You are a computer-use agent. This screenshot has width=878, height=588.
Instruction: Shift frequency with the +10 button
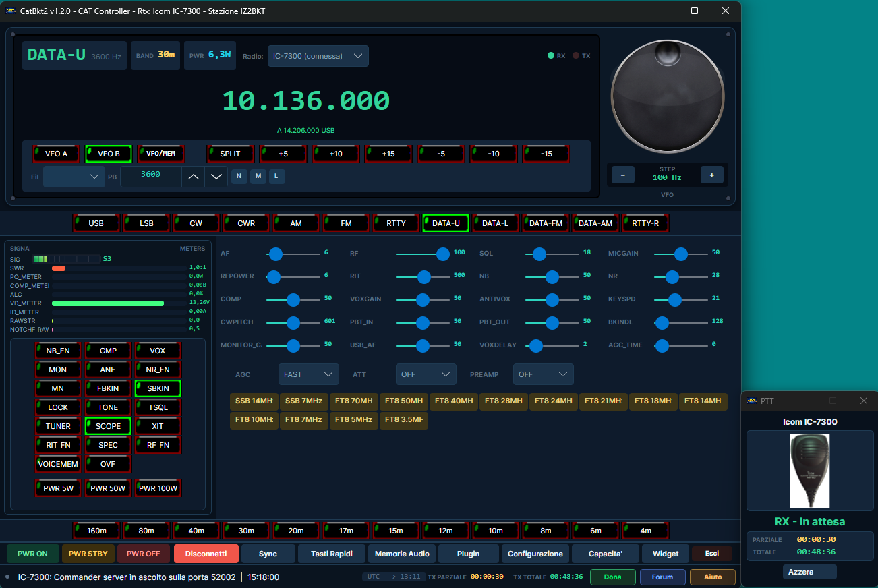[336, 154]
